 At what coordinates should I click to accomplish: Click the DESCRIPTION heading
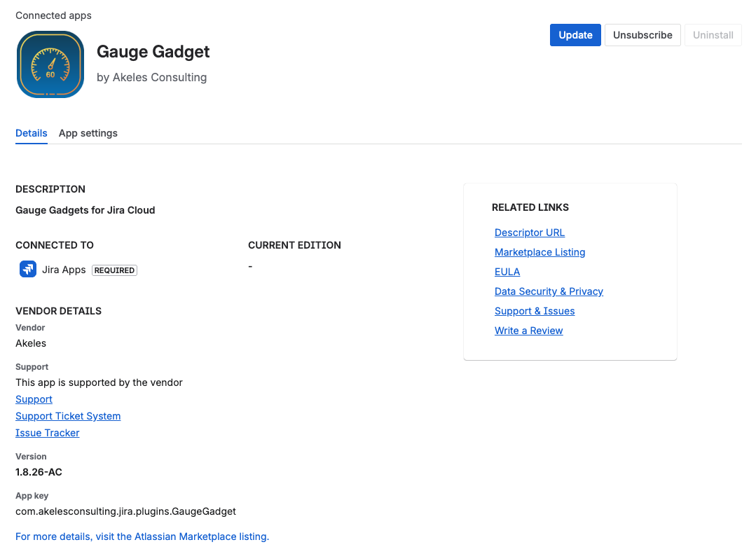50,189
